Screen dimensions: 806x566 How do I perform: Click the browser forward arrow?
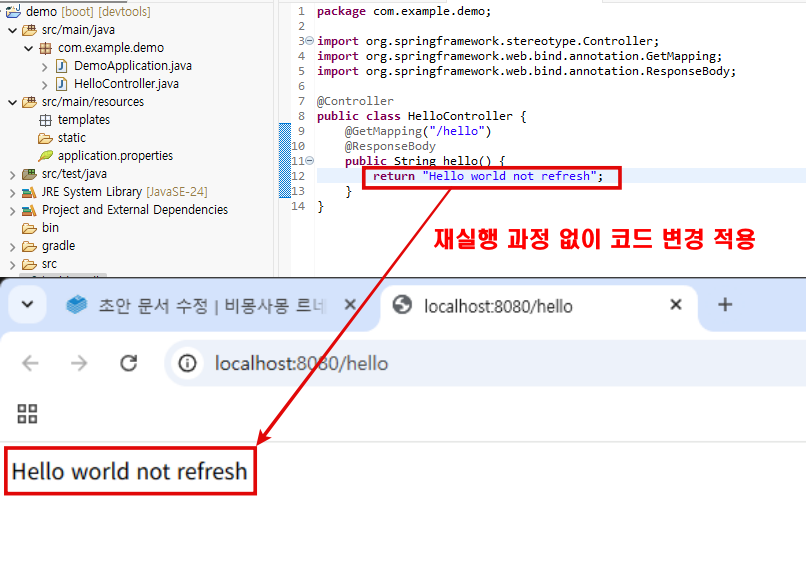coord(79,363)
